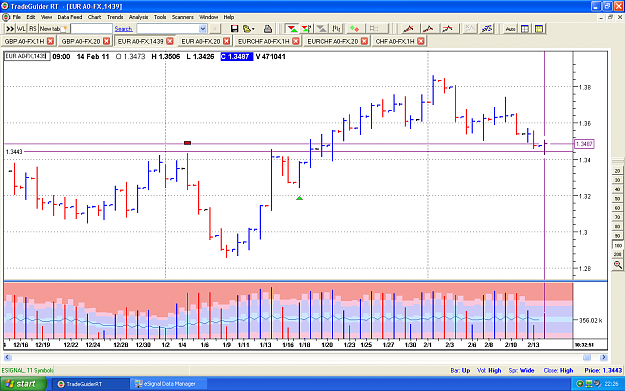Click the double-arrow expand toolbar button
This screenshot has width=625, height=391.
(x=10, y=29)
